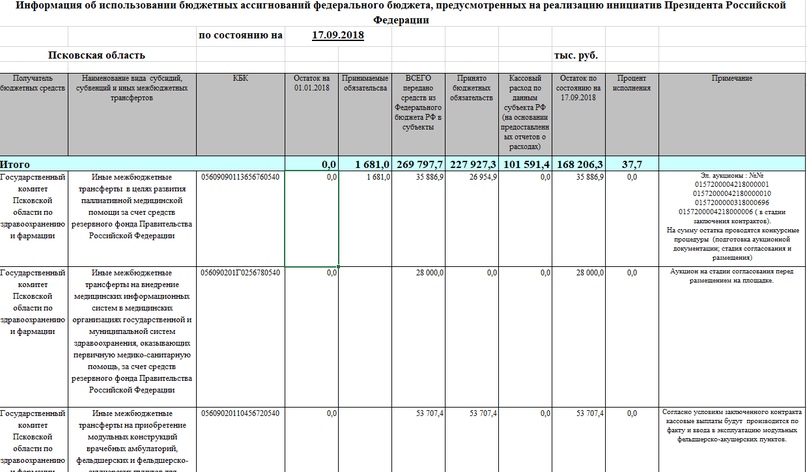The height and width of the screenshot is (472, 807).
Task: Click the 'Получатель бюджетных средств' column header
Action: [33, 114]
